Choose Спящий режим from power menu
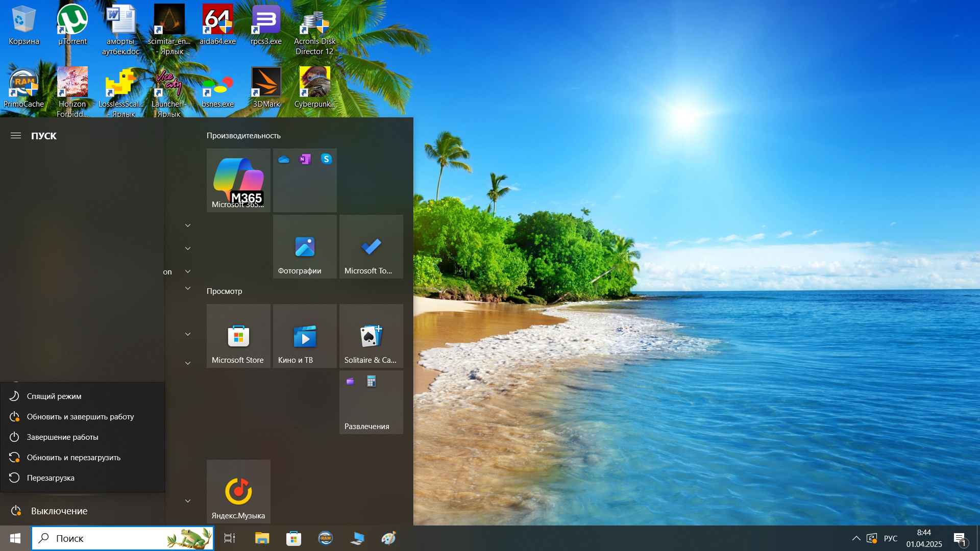Screen dimensions: 980x551 click(x=54, y=396)
